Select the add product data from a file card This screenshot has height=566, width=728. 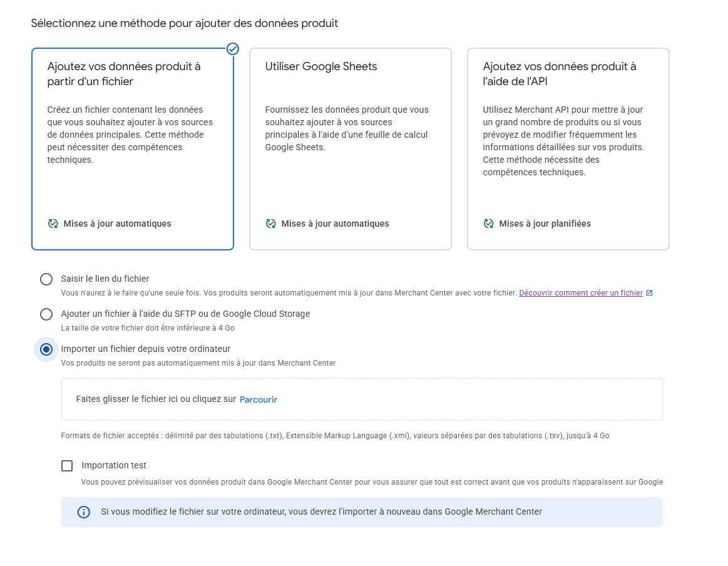(132, 149)
